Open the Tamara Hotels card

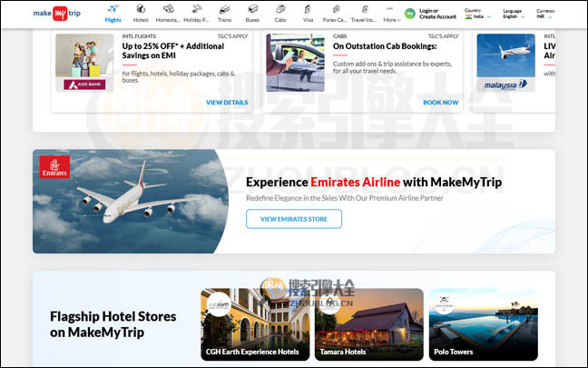click(x=369, y=324)
